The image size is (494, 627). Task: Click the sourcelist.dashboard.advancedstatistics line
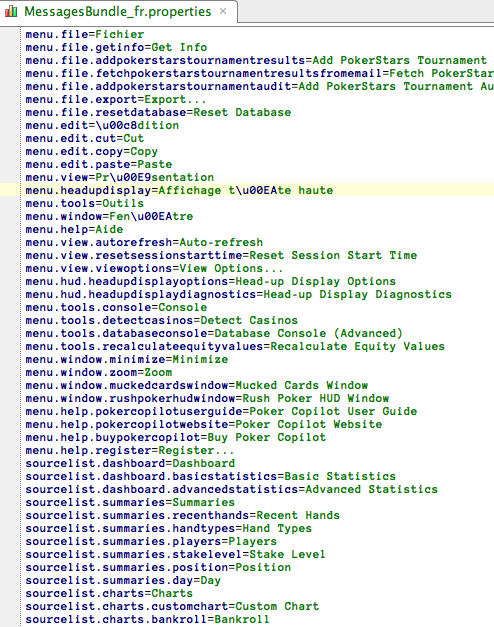point(232,489)
